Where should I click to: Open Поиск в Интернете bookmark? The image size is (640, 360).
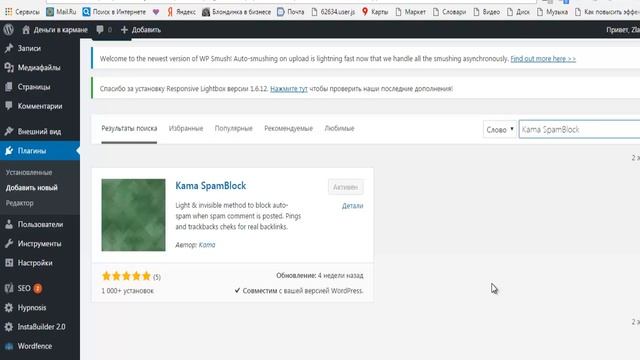coord(114,12)
